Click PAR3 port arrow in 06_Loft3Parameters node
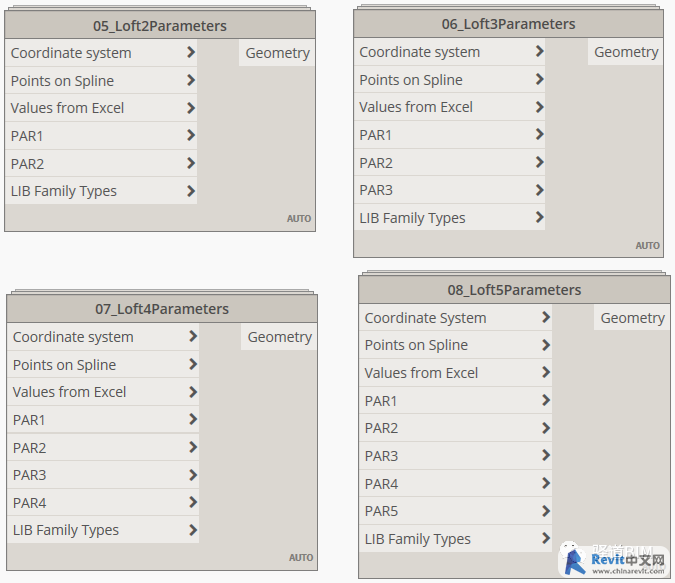 click(x=539, y=190)
